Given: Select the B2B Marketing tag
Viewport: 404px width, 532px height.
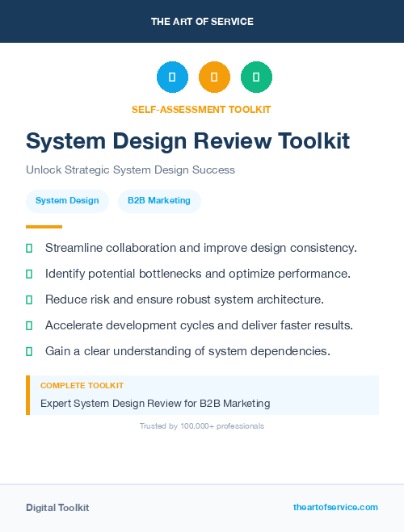Looking at the screenshot, I should coord(159,201).
